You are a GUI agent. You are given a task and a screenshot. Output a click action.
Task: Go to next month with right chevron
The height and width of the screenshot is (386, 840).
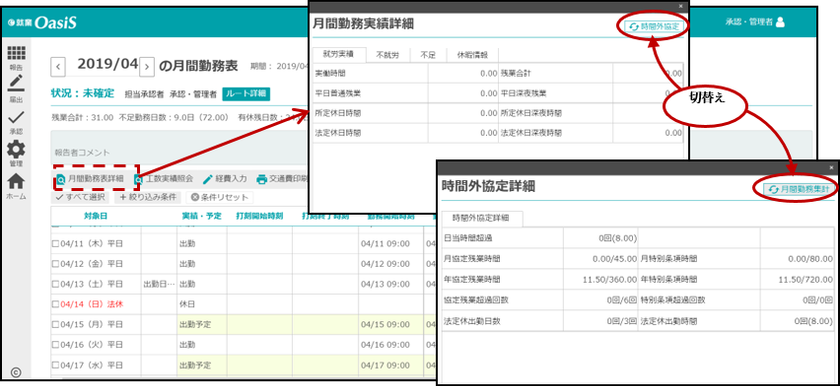click(x=147, y=67)
